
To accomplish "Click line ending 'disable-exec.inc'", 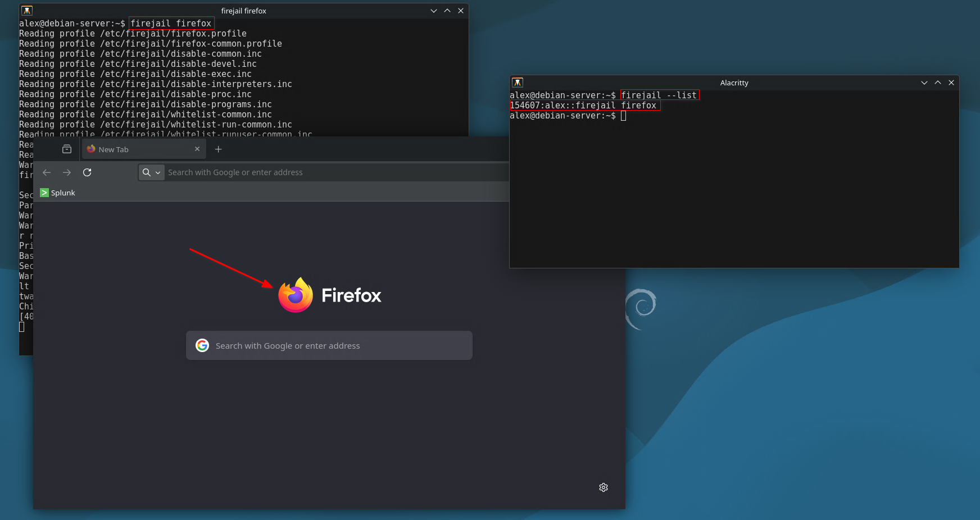I will click(135, 74).
